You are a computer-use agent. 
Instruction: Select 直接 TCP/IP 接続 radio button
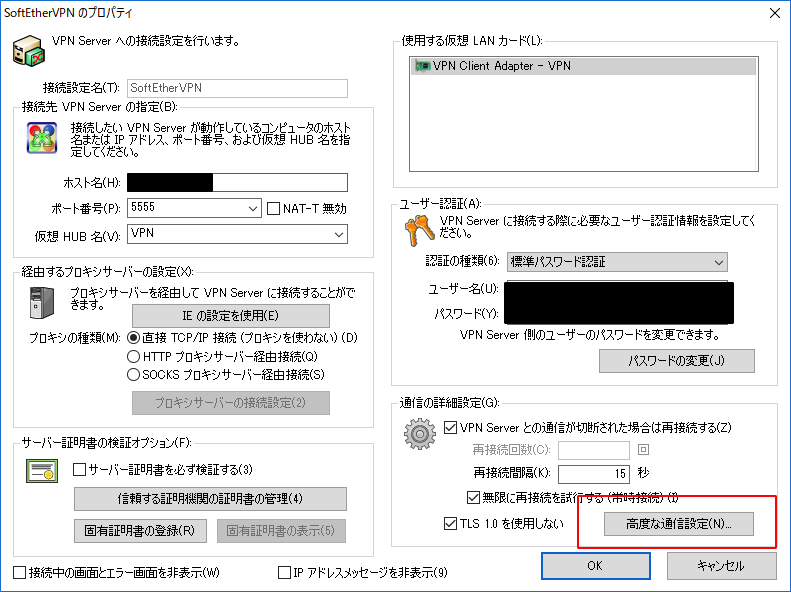pyautogui.click(x=133, y=337)
